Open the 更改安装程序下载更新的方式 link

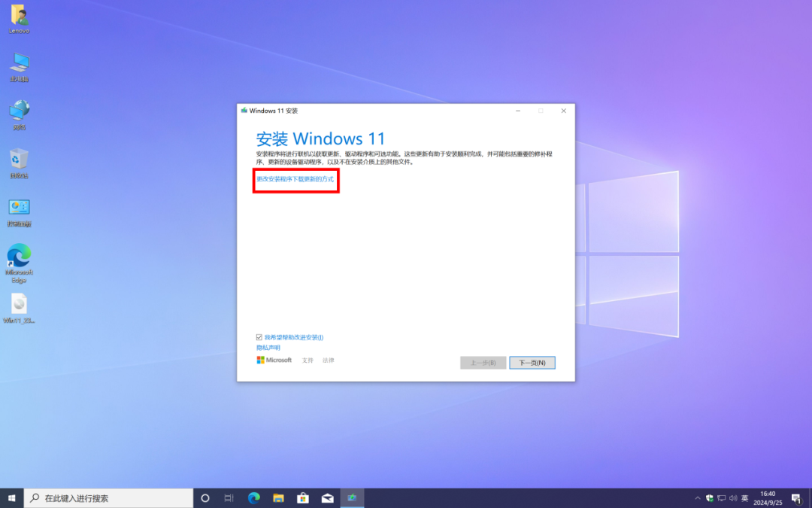[x=295, y=179]
